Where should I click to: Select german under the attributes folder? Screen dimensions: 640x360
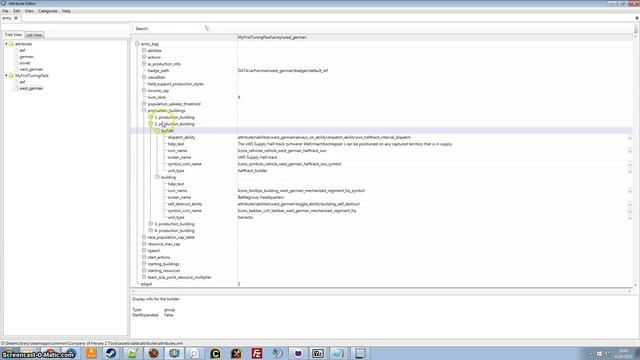[x=27, y=57]
